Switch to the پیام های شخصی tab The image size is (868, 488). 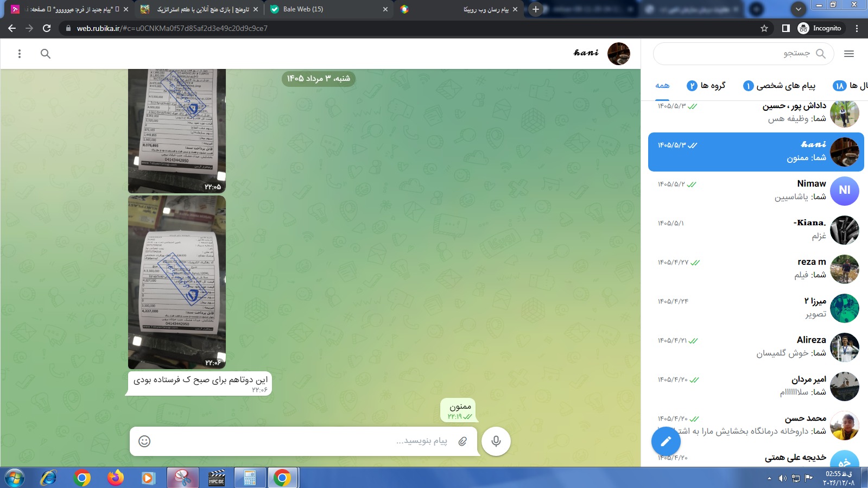pos(780,86)
